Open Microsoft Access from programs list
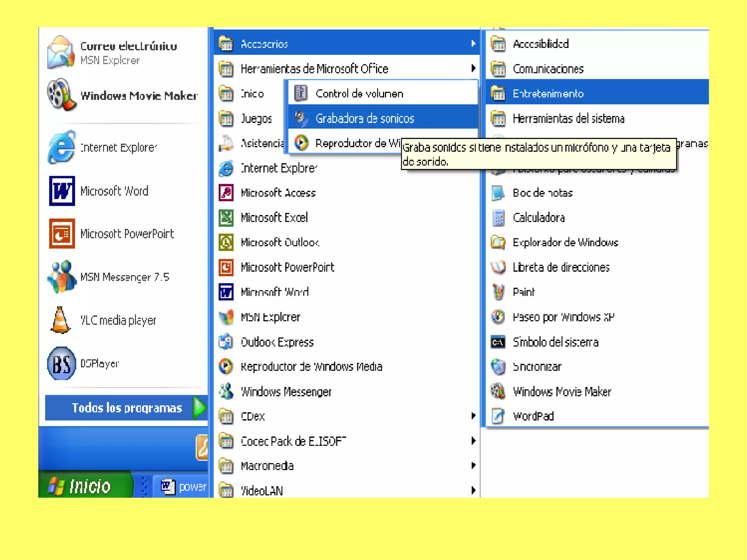 (278, 193)
